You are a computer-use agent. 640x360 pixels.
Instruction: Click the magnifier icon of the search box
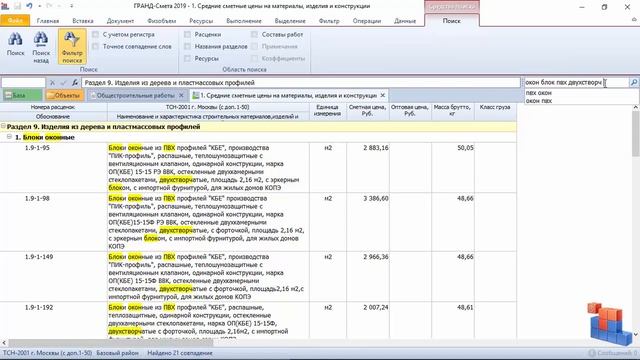(633, 82)
